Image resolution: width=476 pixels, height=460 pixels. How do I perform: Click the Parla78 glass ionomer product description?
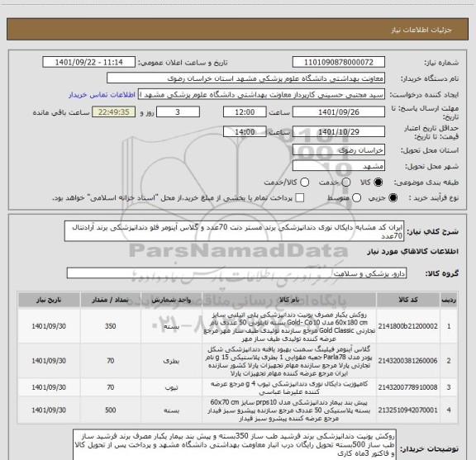click(289, 361)
